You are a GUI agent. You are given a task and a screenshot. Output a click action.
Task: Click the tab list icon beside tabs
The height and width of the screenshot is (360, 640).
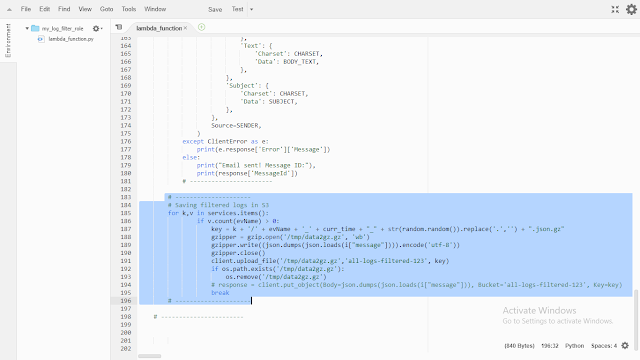click(119, 27)
